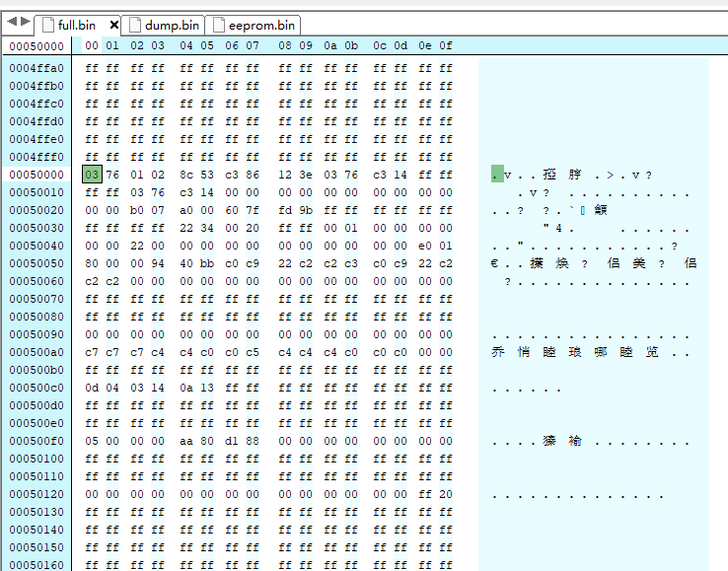The height and width of the screenshot is (571, 728).
Task: Select row address 000500a0 in offset column
Action: pyautogui.click(x=36, y=352)
